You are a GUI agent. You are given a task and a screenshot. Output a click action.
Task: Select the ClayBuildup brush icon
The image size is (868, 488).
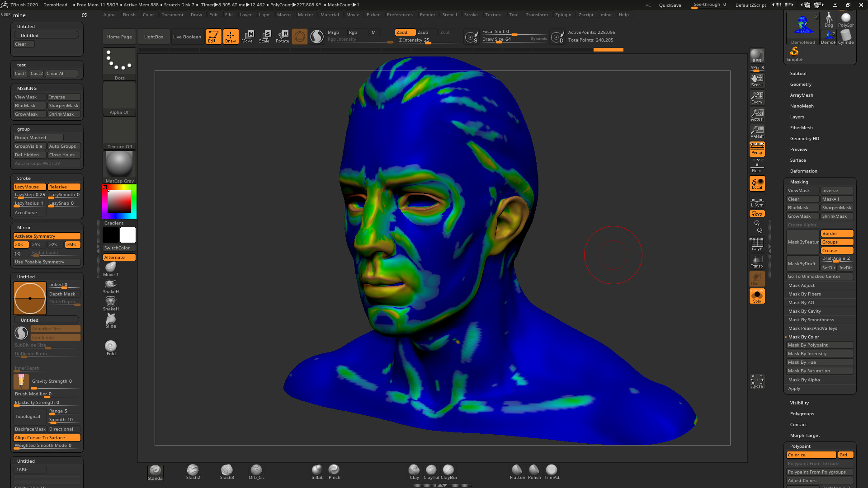tap(448, 471)
